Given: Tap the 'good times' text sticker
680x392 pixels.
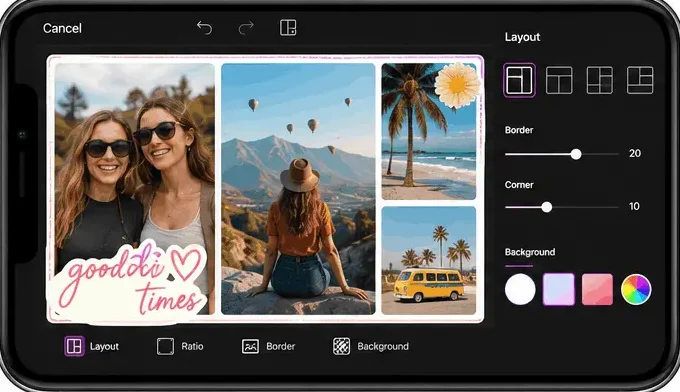Looking at the screenshot, I should point(128,281).
